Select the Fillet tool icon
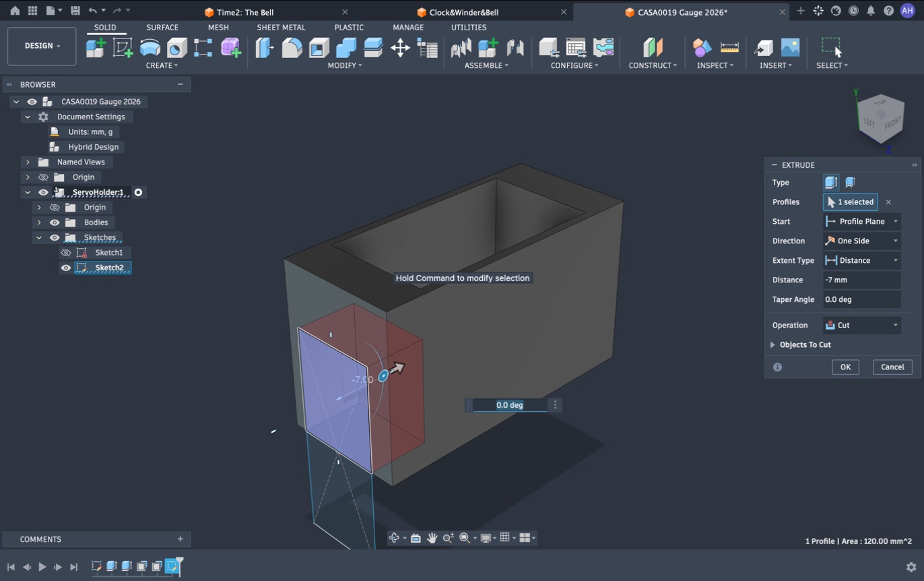The height and width of the screenshot is (581, 924). pos(292,47)
